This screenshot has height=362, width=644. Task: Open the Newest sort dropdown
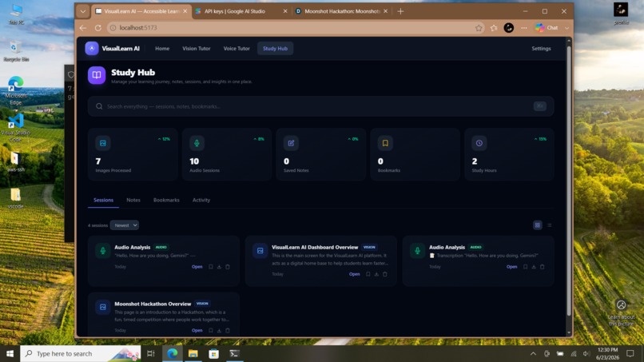(125, 225)
